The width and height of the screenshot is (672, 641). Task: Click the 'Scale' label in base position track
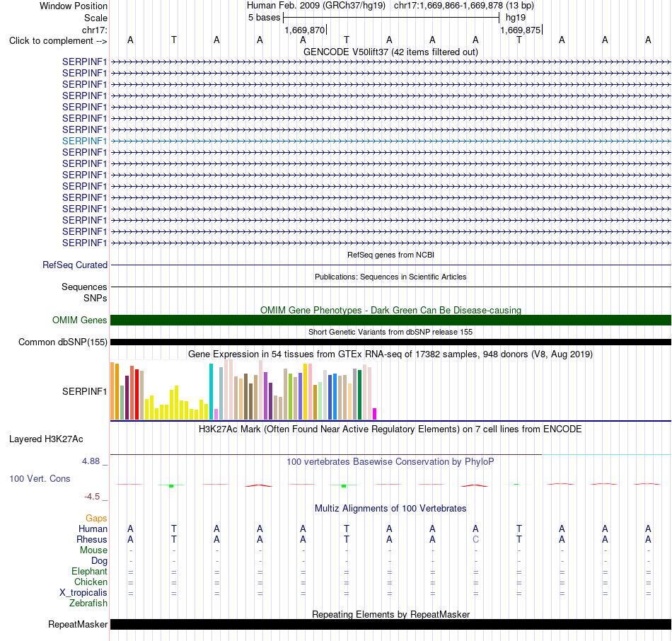coord(95,18)
